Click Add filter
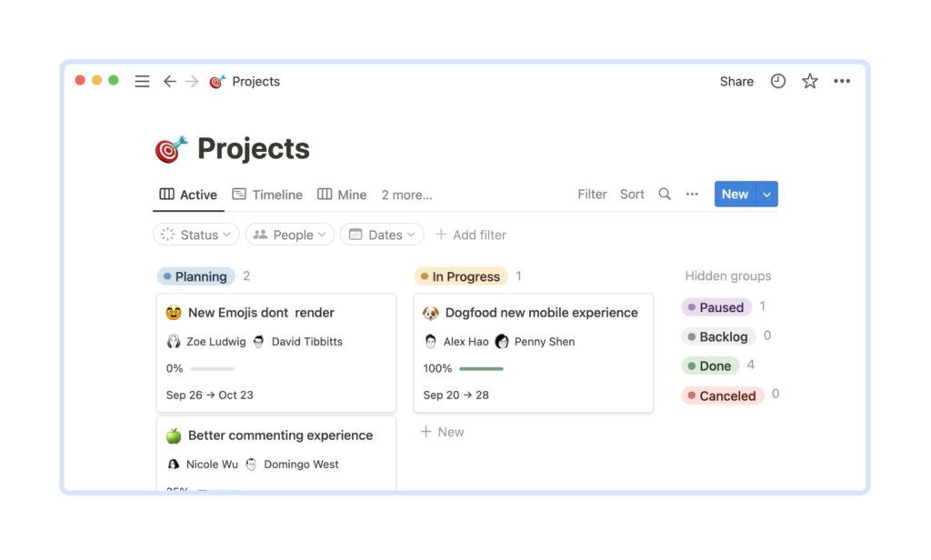931x560 pixels. click(471, 235)
